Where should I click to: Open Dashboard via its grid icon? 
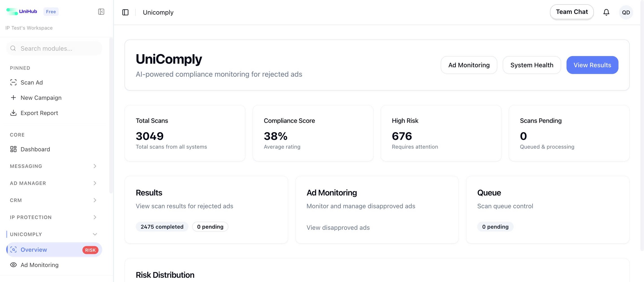tap(13, 149)
